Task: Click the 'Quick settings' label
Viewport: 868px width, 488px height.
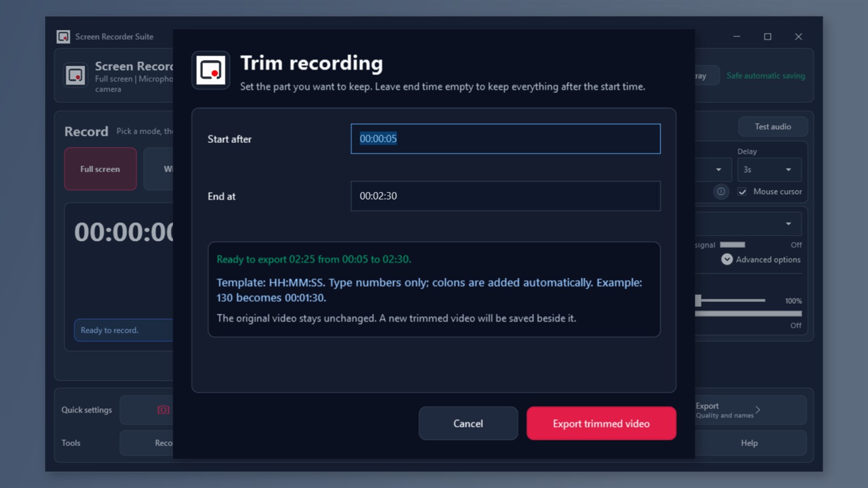Action: 87,410
